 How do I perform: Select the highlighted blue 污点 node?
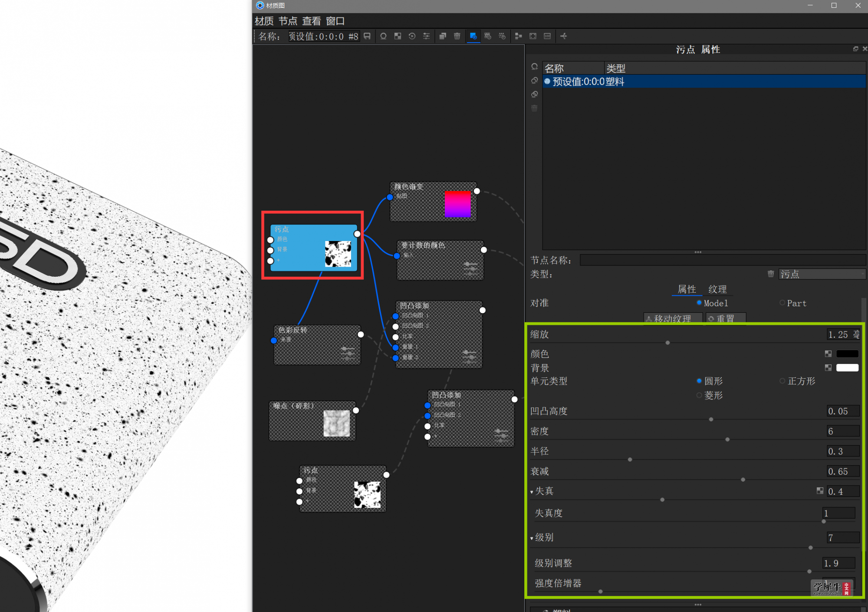(313, 248)
